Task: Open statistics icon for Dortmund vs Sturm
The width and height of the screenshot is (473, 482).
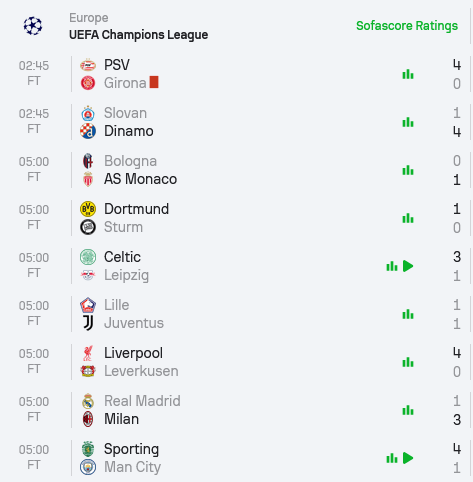Action: 408,218
